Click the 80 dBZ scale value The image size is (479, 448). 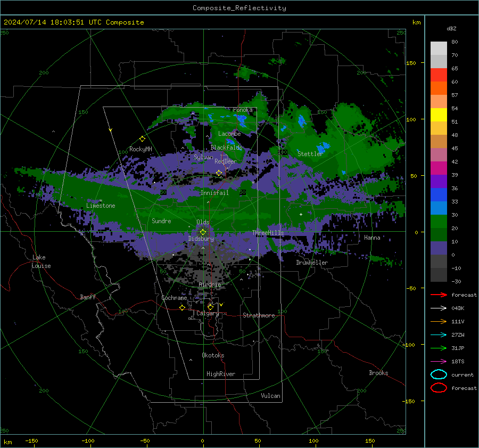pyautogui.click(x=455, y=42)
